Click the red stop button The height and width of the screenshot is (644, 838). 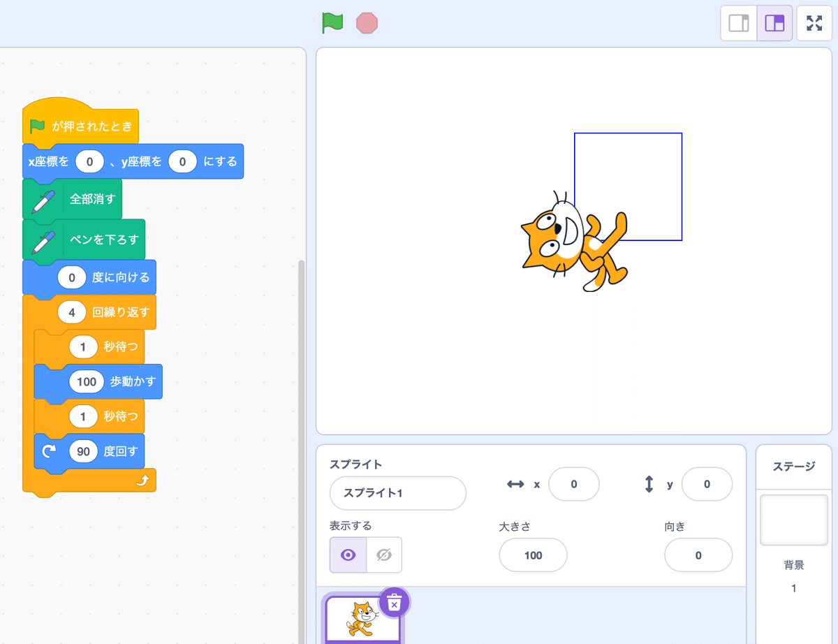[x=367, y=23]
